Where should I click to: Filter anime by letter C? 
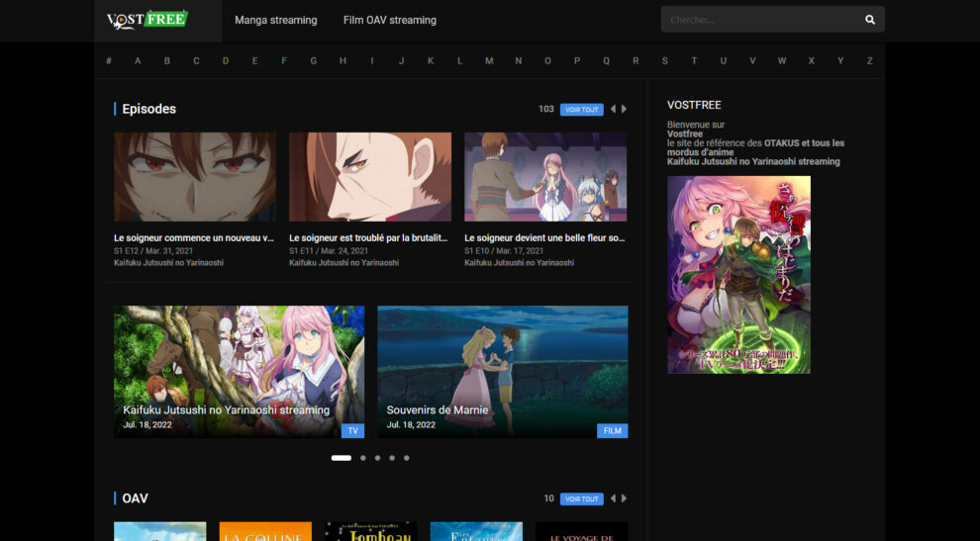(196, 60)
